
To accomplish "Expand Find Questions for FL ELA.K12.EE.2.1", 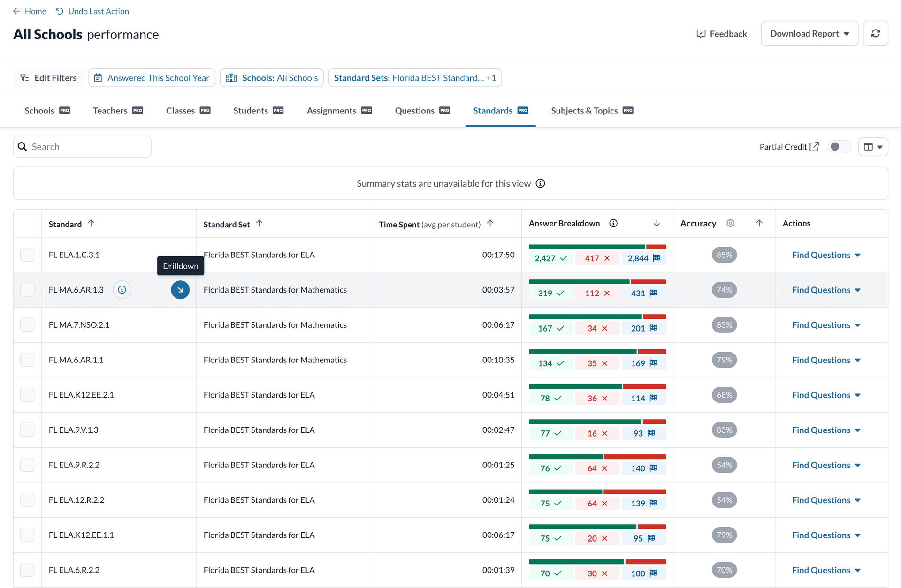I will tap(825, 395).
